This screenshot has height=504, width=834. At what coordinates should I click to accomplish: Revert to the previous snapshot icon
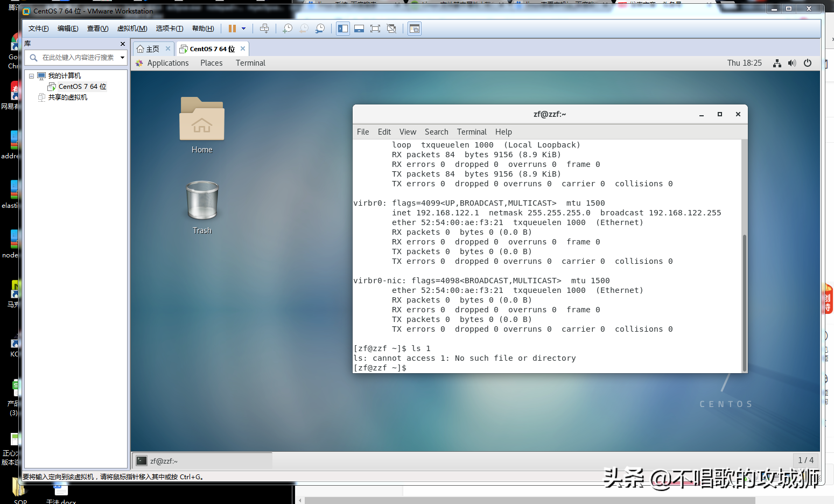tap(304, 29)
